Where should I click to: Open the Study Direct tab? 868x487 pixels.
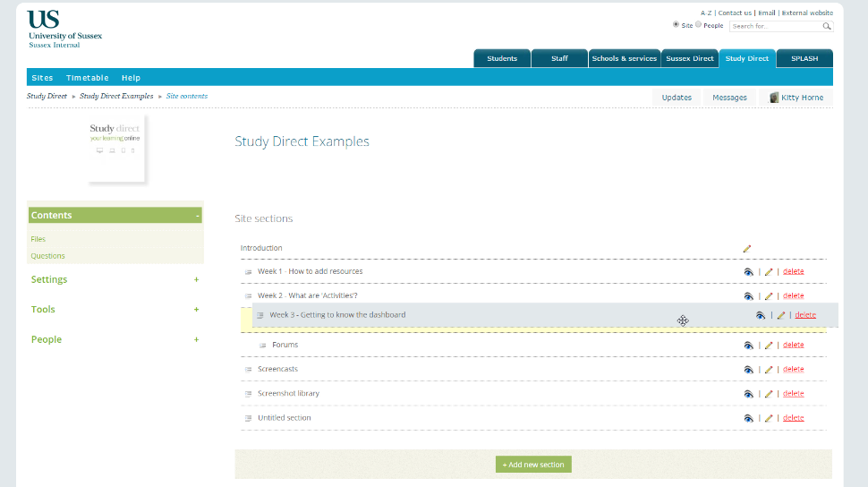(747, 58)
